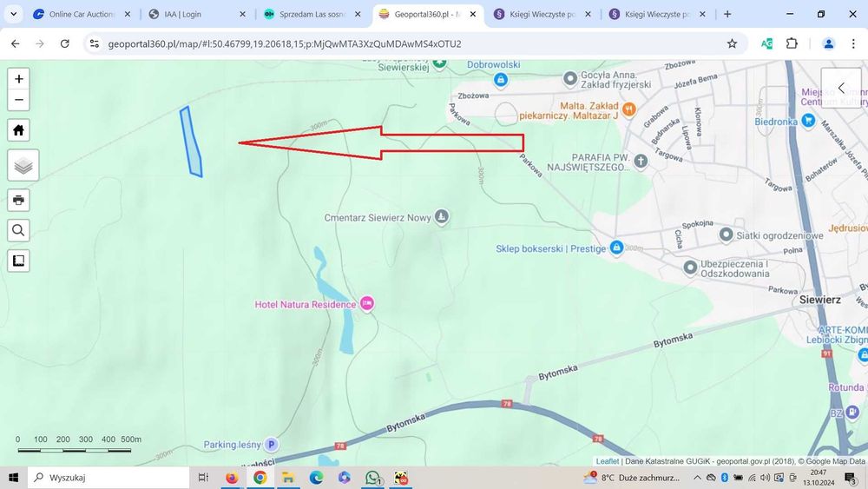
Task: Click the Parafia church cross marker
Action: click(x=641, y=162)
